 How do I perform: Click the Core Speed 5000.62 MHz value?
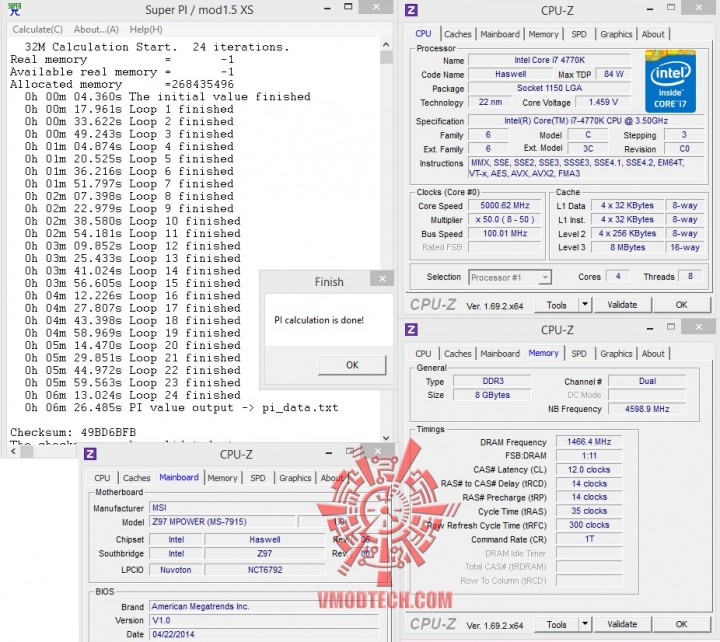[505, 206]
